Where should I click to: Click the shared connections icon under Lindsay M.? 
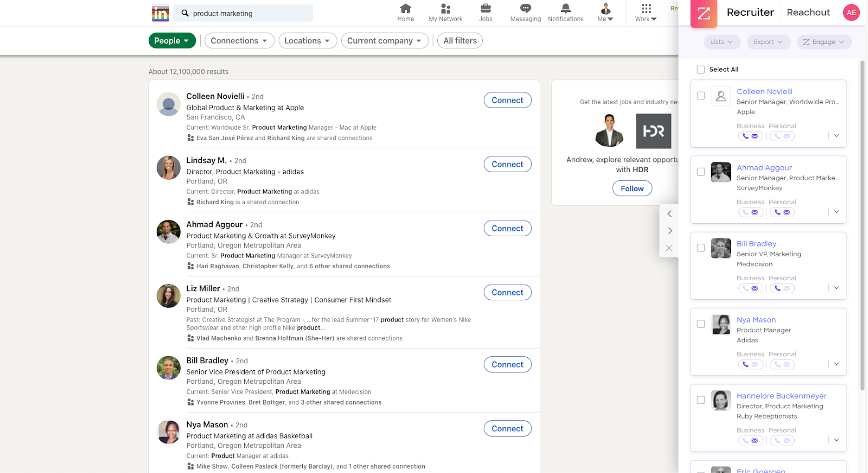(x=190, y=202)
